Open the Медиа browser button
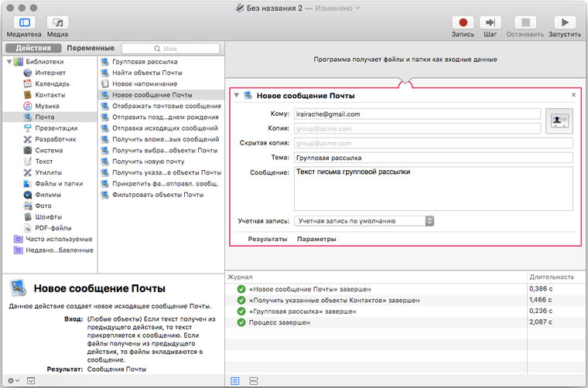This screenshot has width=588, height=388. pyautogui.click(x=57, y=22)
